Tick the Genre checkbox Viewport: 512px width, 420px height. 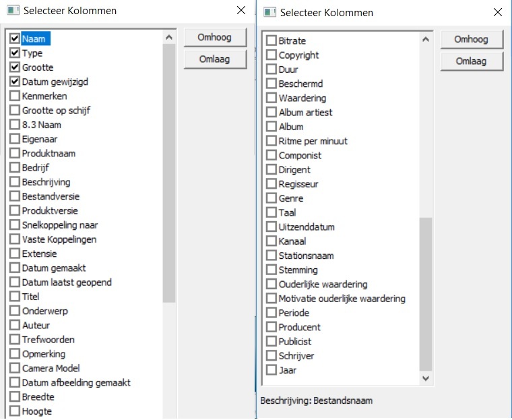click(x=271, y=198)
